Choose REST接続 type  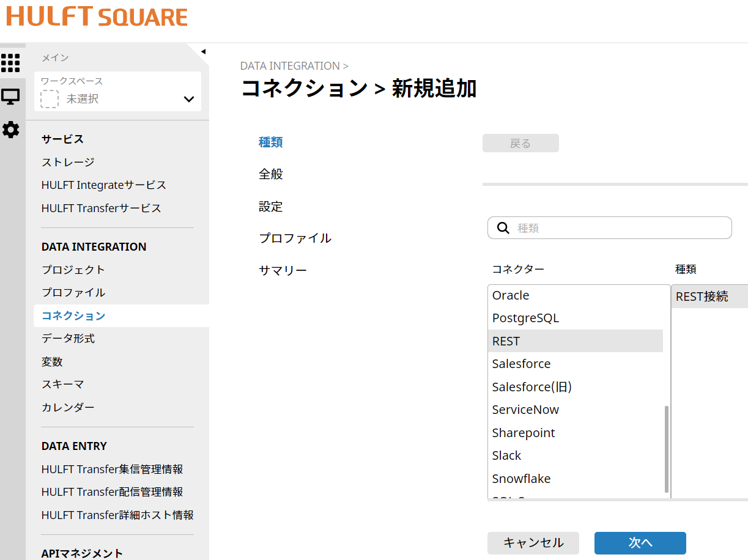[x=709, y=297]
